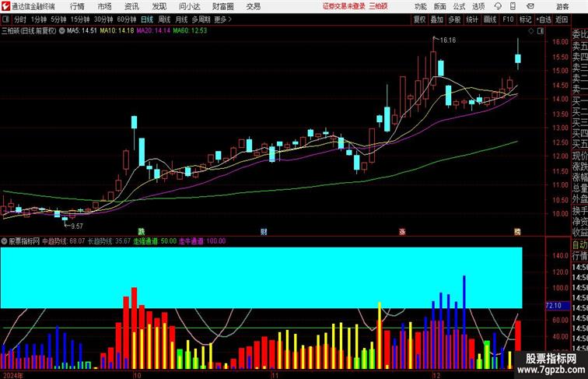The width and height of the screenshot is (588, 379).
Task: Open the mail message icon
Action: click(x=530, y=6)
